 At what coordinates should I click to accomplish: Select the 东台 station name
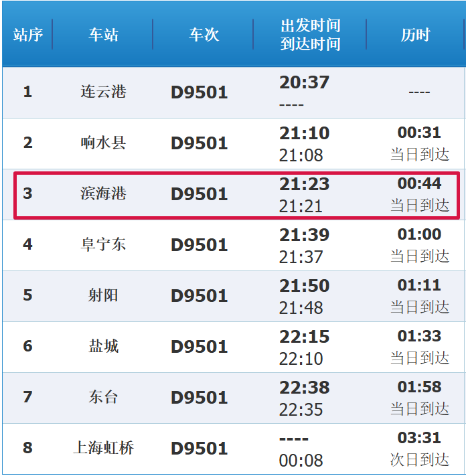pyautogui.click(x=103, y=397)
